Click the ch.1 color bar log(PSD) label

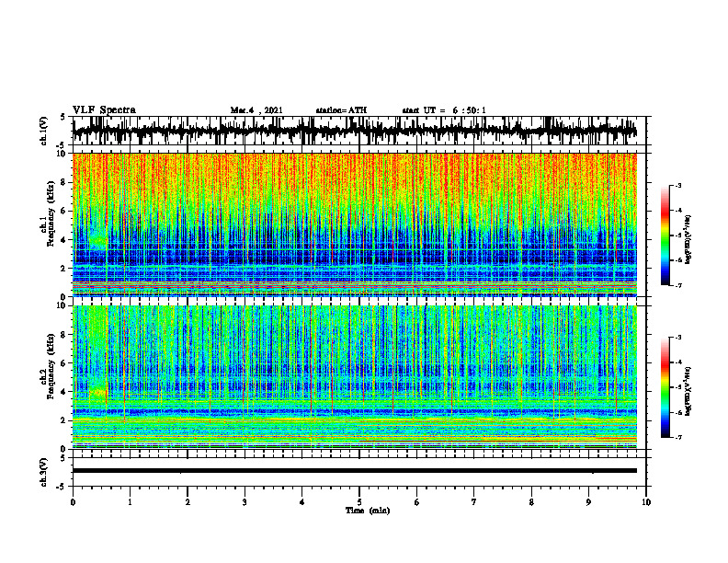[688, 240]
